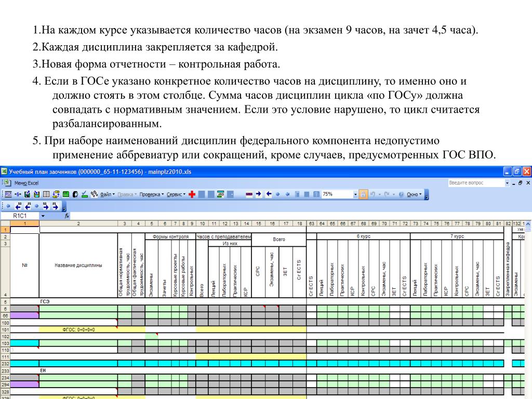
Task: Click the PLZ toolbar icon
Action: [x=8, y=194]
